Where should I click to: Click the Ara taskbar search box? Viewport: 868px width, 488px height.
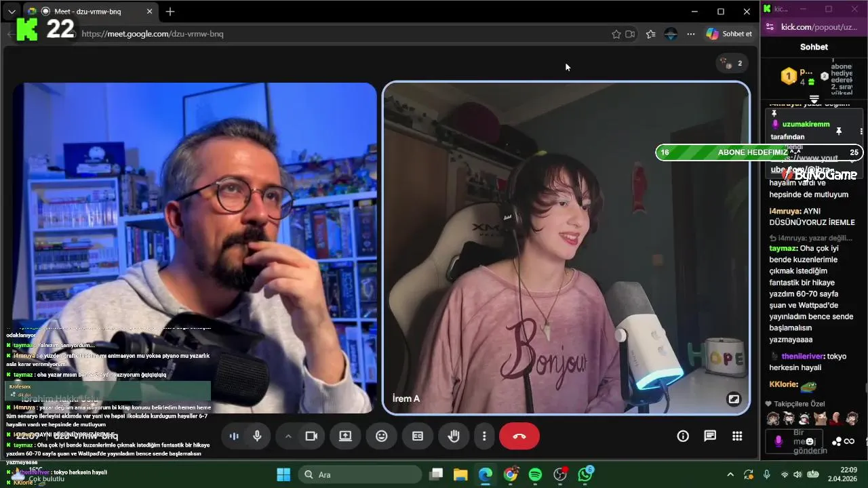359,474
